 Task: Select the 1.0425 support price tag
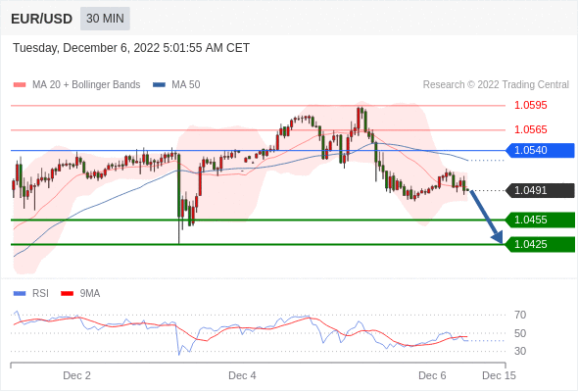540,244
